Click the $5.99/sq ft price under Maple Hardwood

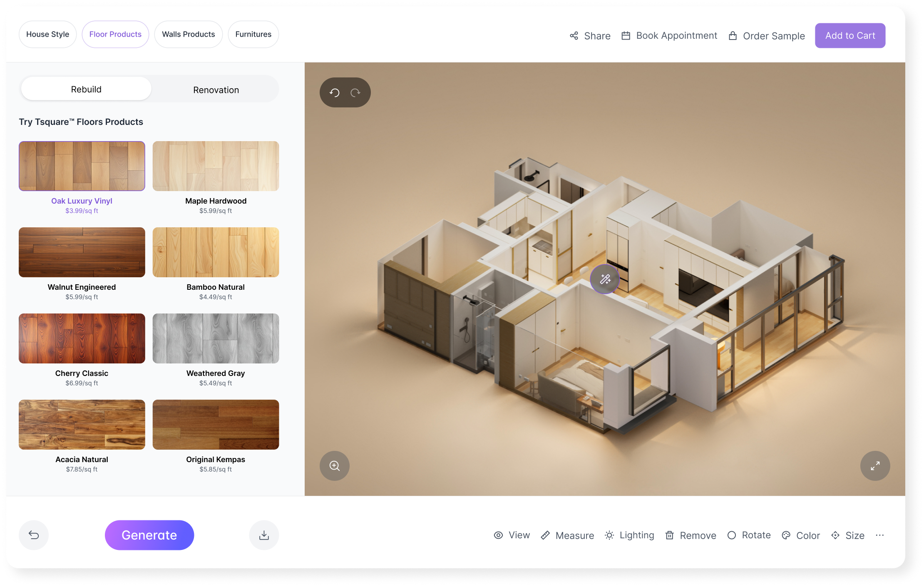click(x=216, y=211)
